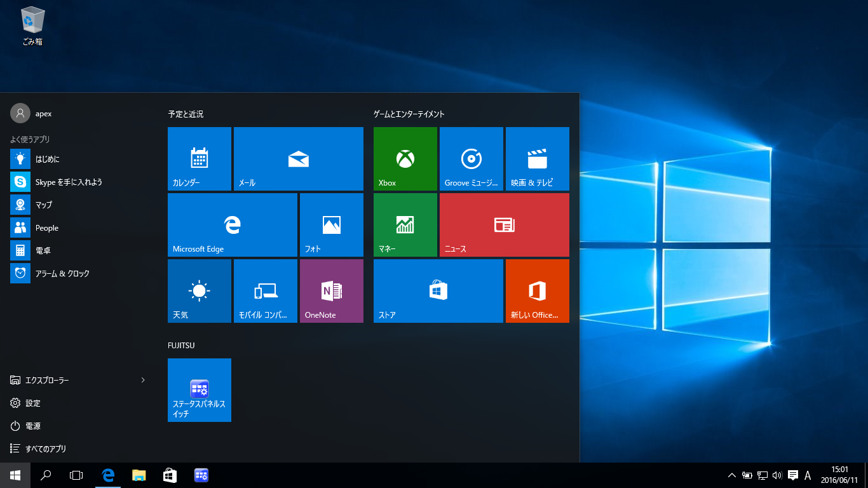Open the Money (マネー) tile

point(405,225)
